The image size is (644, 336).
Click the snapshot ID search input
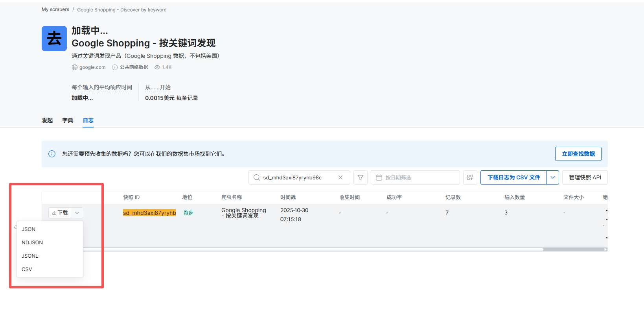[299, 177]
